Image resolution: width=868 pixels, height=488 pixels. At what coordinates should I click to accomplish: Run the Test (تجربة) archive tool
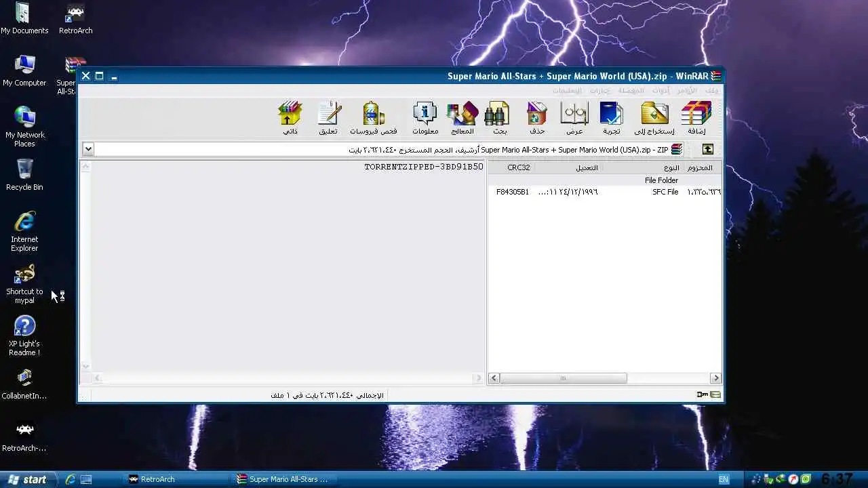(x=611, y=119)
